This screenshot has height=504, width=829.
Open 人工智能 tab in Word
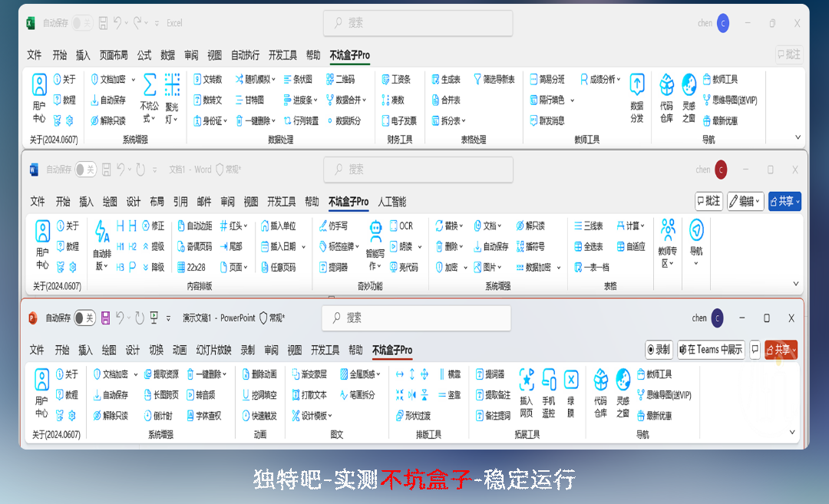click(x=392, y=202)
